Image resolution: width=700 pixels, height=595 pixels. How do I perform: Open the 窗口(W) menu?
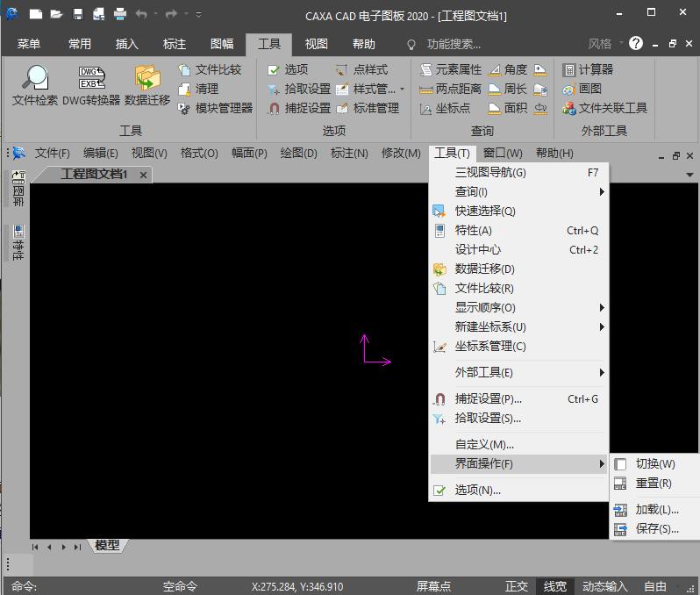tap(503, 154)
